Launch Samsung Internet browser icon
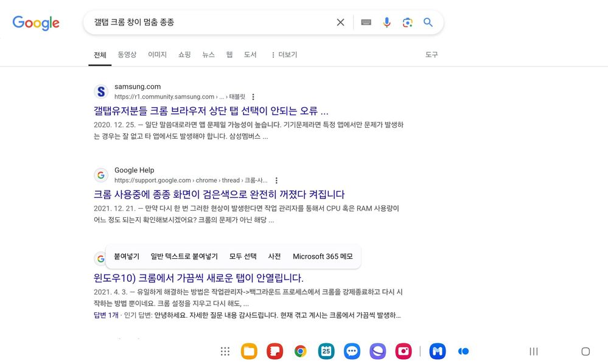 click(x=378, y=351)
